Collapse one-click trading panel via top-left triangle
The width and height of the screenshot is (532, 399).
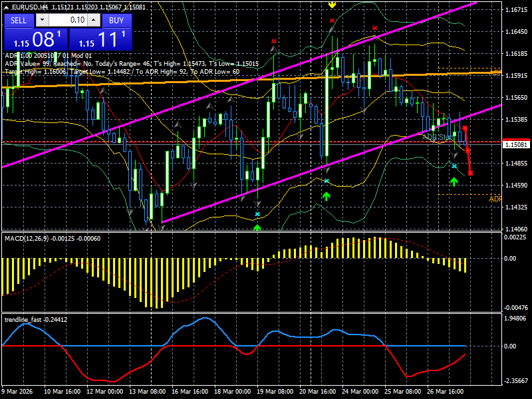point(7,7)
